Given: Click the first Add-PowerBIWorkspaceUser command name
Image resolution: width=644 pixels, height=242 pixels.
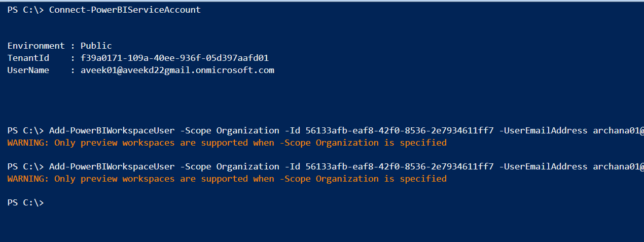Looking at the screenshot, I should (x=112, y=130).
